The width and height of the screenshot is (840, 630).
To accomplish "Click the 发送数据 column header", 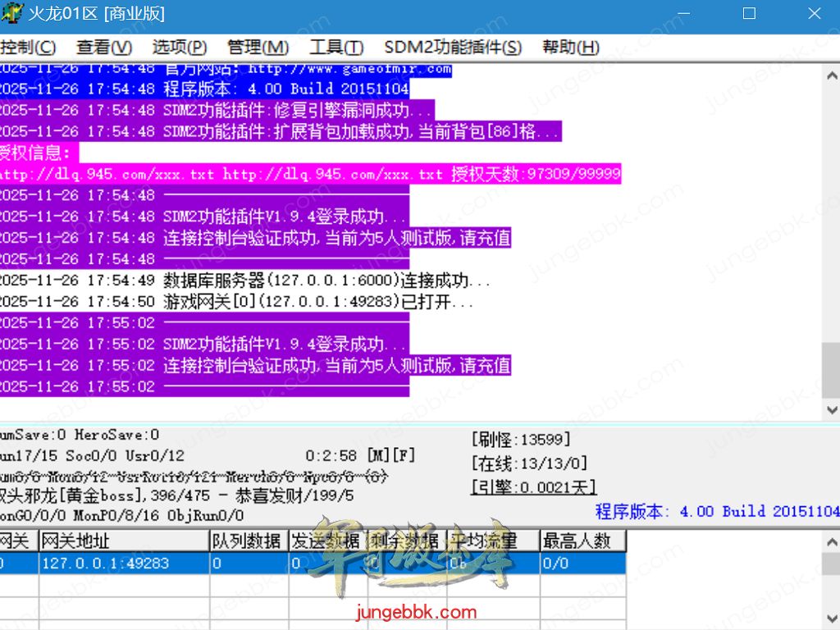I will [326, 541].
